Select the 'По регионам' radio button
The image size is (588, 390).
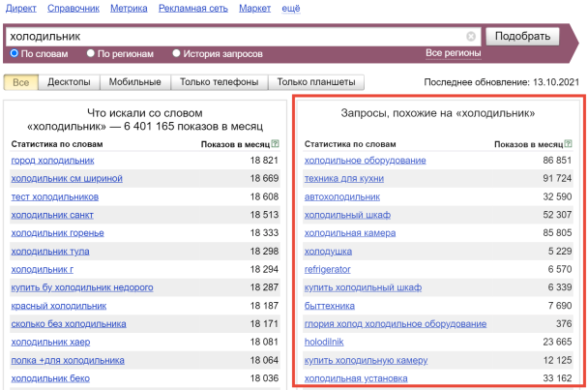coord(90,53)
